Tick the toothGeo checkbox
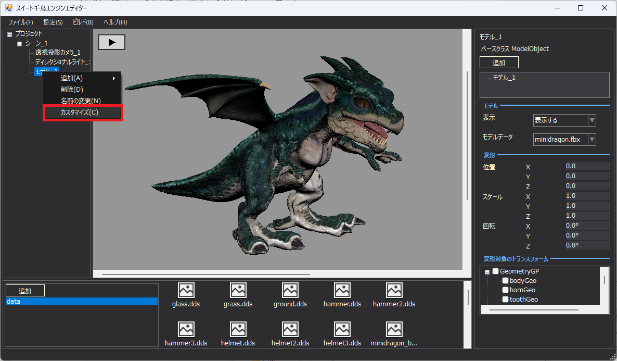The image size is (617, 361). (x=505, y=299)
